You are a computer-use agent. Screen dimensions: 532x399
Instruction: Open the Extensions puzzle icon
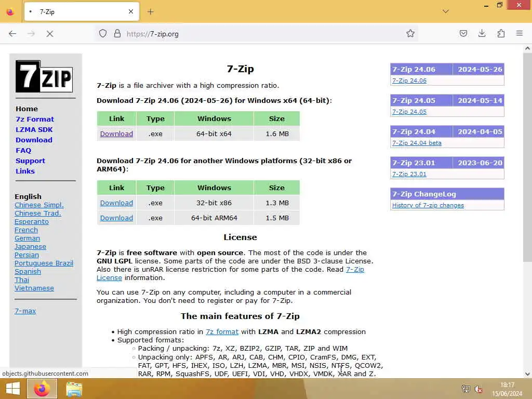point(501,33)
